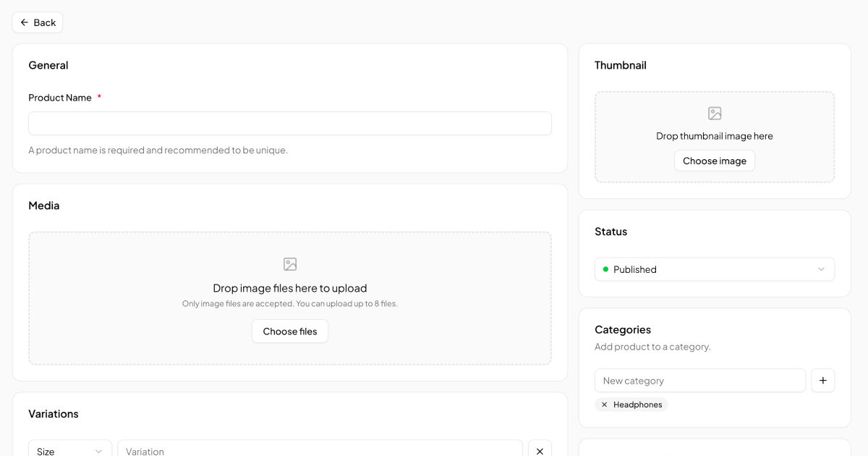This screenshot has height=456, width=868.
Task: Click the plus icon to add new category
Action: click(822, 380)
